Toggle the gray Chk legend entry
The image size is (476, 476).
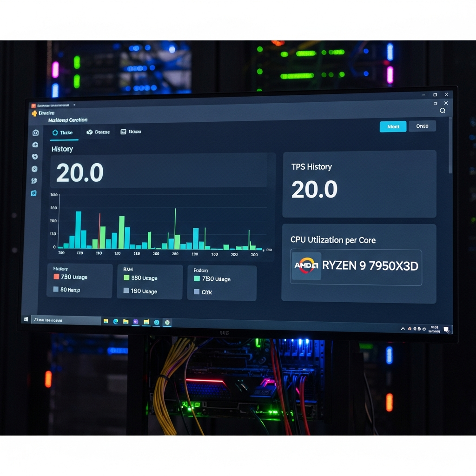click(203, 292)
